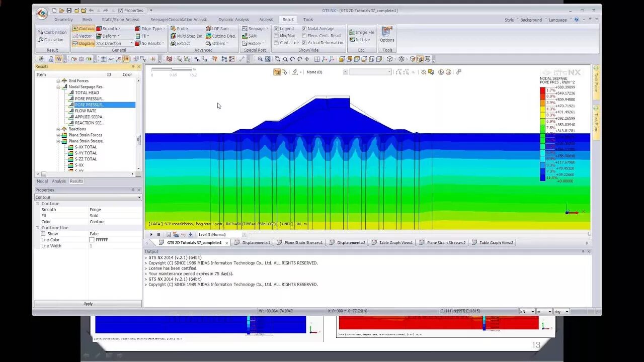Open Table Graph View:1 tab
The height and width of the screenshot is (362, 644).
coord(392,243)
